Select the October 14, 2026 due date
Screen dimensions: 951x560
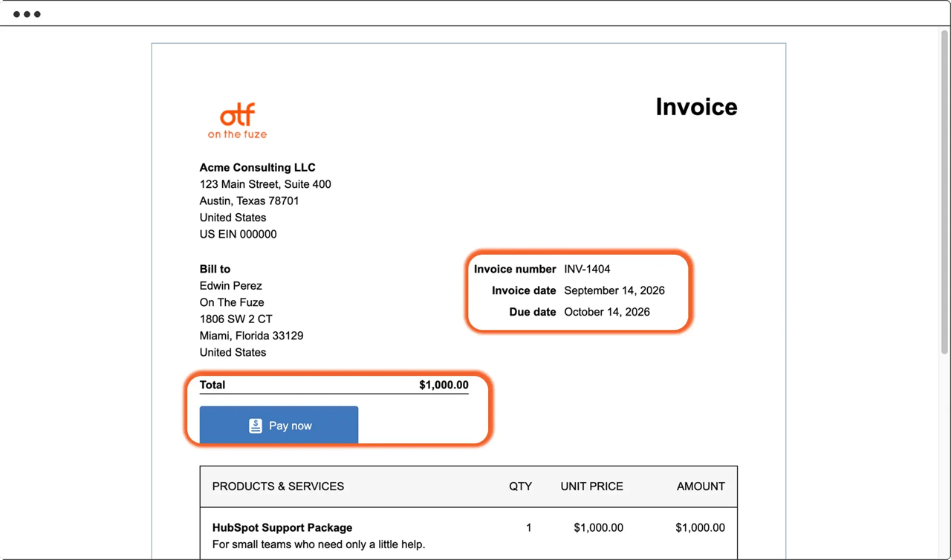pyautogui.click(x=607, y=312)
